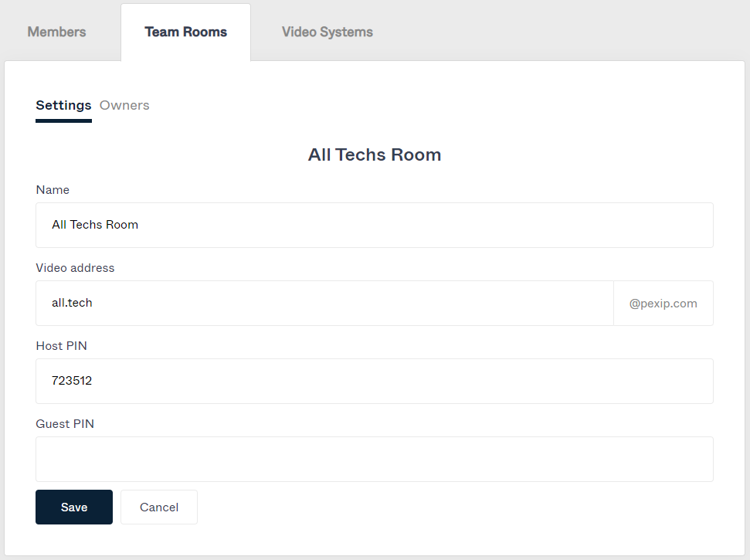Click blank panel area right of Cancel

tap(463, 507)
